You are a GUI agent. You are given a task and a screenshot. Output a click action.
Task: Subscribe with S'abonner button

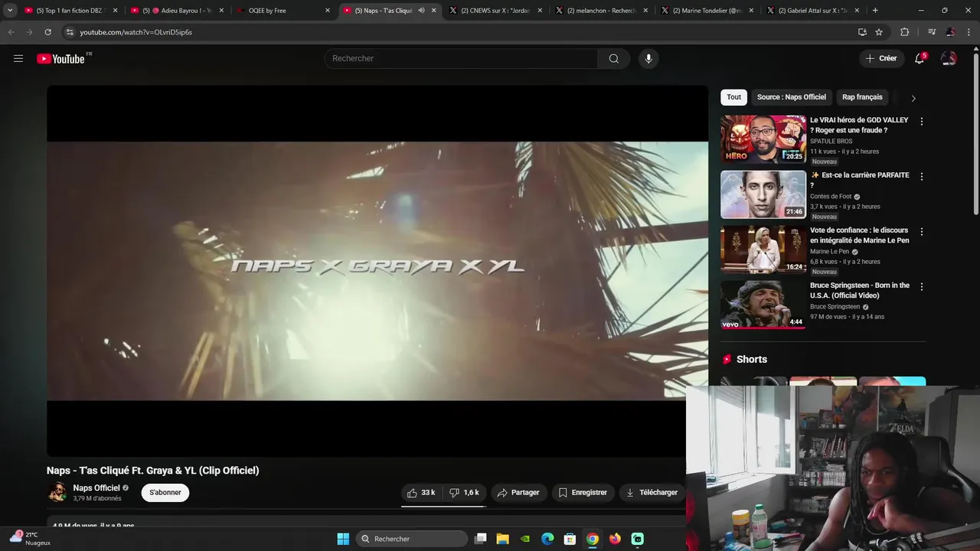165,493
